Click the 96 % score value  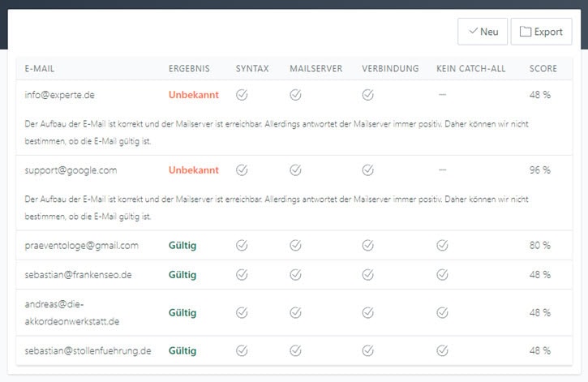tap(539, 170)
